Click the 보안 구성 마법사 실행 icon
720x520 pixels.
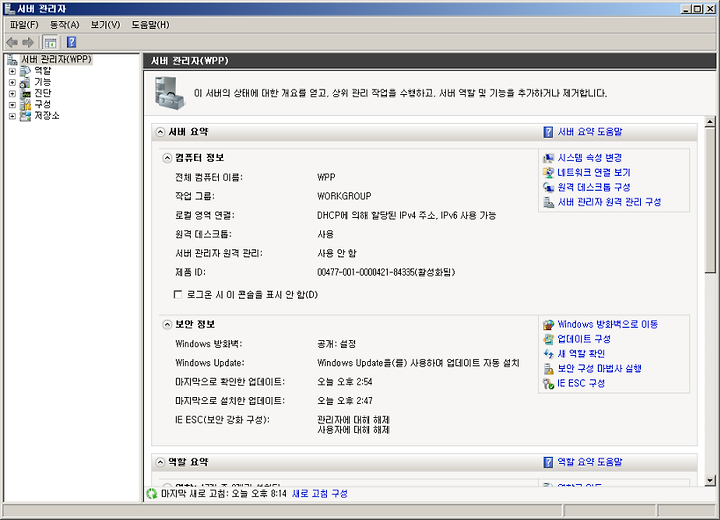pos(548,369)
